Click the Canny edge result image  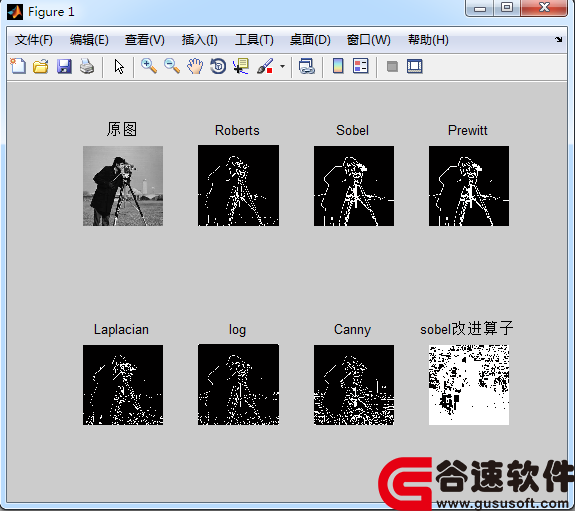coord(354,385)
